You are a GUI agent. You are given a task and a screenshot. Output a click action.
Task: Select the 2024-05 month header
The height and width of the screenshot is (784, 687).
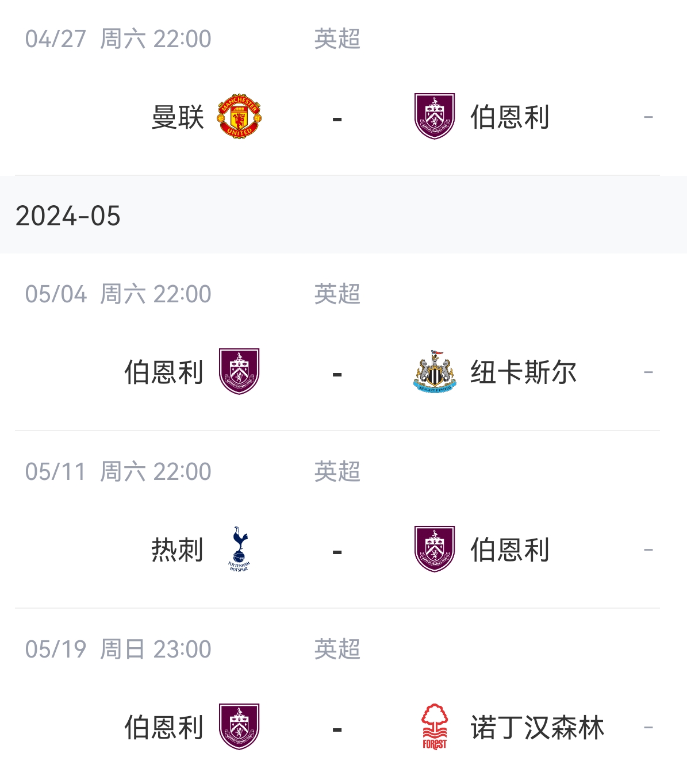(343, 216)
